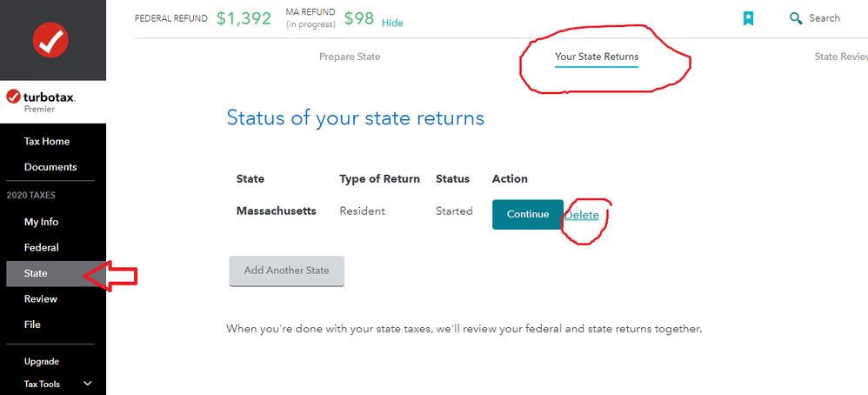Click the Add Another State button
The height and width of the screenshot is (395, 868).
[x=287, y=271]
